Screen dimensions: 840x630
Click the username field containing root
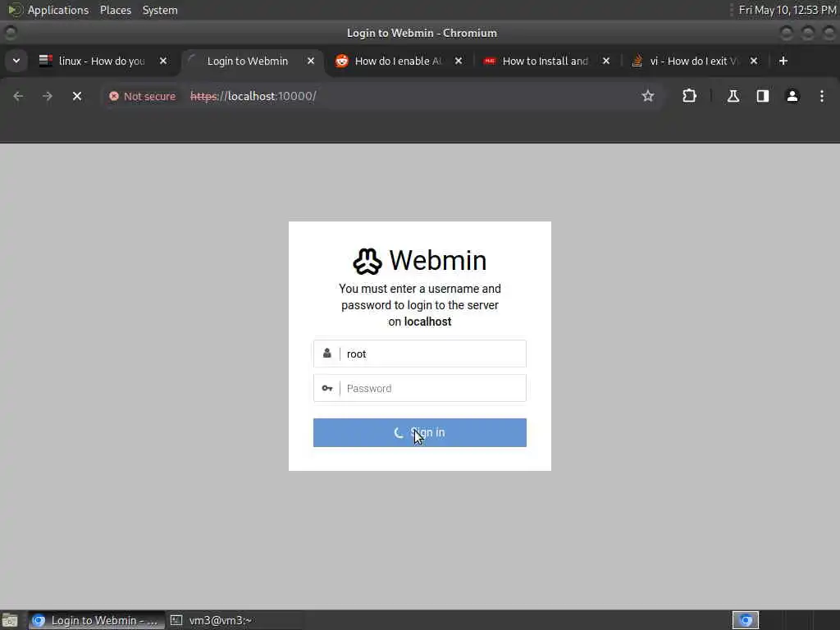[x=419, y=354]
